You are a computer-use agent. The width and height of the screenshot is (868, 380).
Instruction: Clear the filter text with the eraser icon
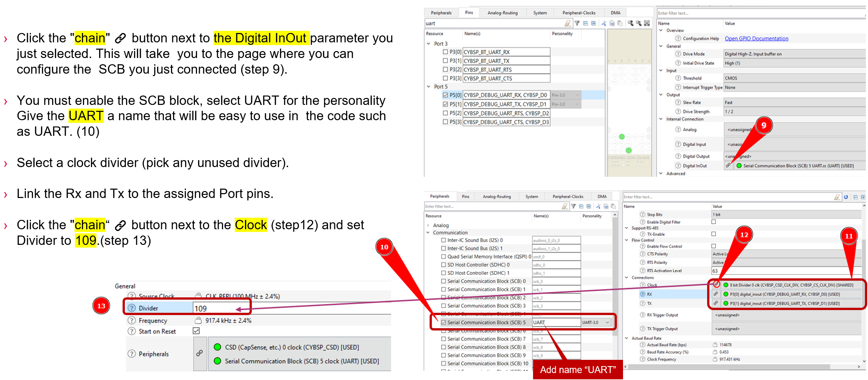pyautogui.click(x=568, y=23)
